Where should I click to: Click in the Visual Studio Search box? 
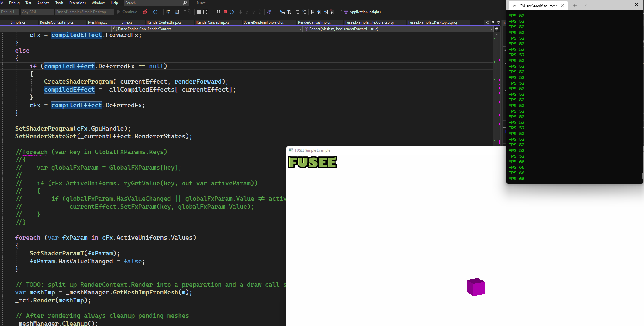[154, 3]
